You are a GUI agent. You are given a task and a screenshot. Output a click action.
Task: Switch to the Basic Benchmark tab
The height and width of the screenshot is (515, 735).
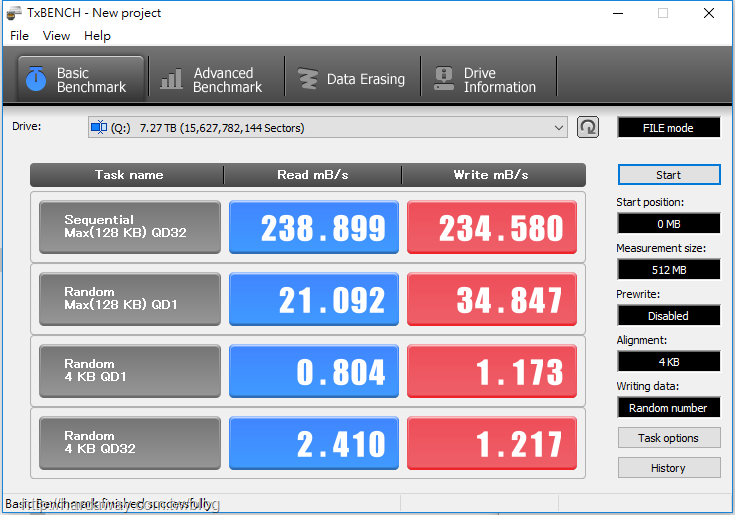coord(81,79)
